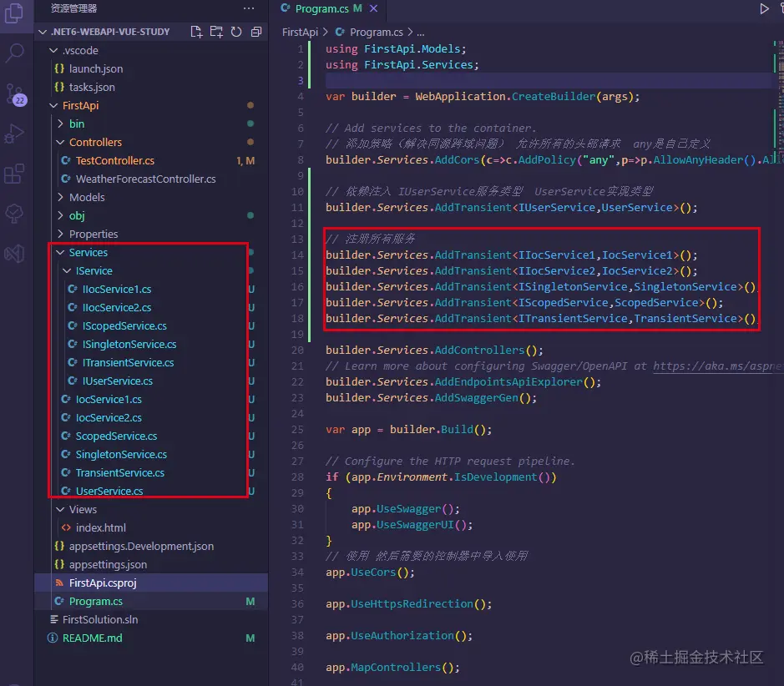The image size is (784, 686).
Task: Click the breadcrumb ellipsis segment
Action: click(421, 32)
